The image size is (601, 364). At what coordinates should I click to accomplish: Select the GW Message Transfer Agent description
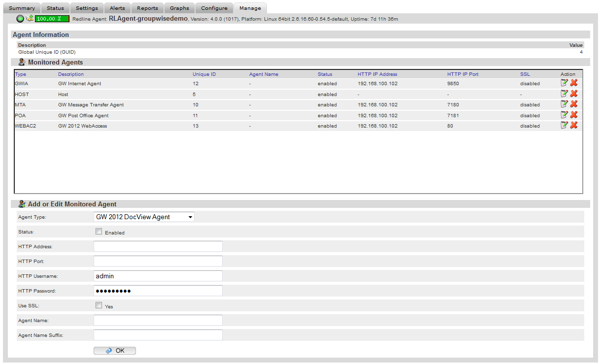pos(91,105)
